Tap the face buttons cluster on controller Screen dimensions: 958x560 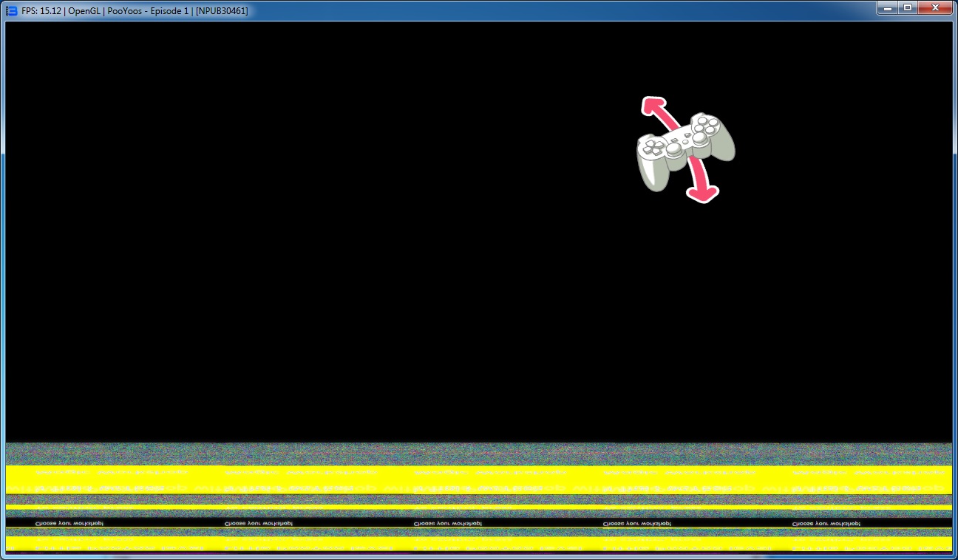(703, 126)
